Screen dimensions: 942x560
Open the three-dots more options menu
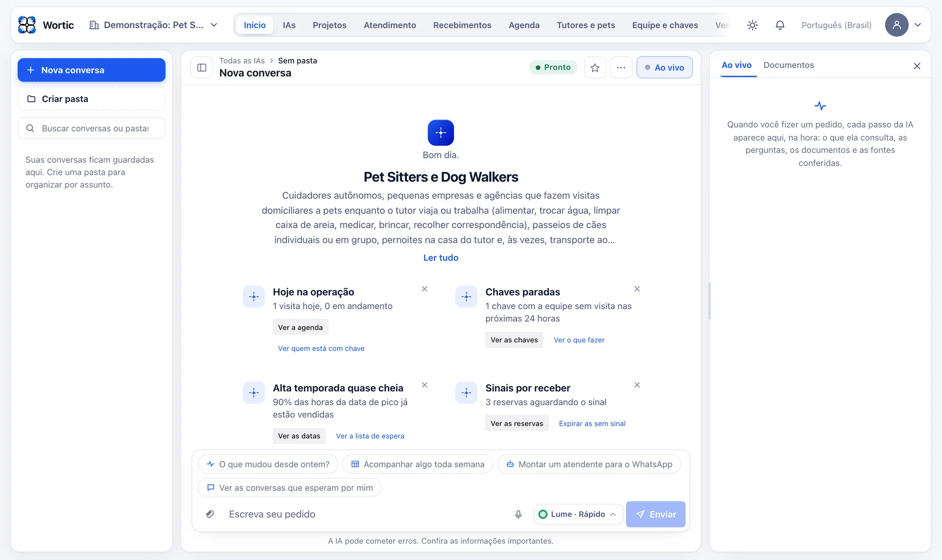[x=621, y=67]
